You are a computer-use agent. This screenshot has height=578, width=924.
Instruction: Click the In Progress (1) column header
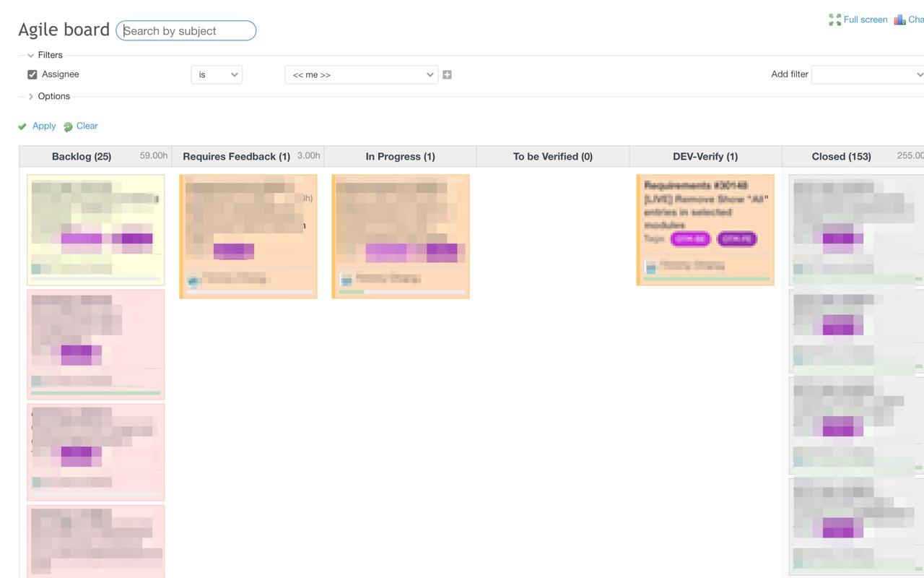(401, 156)
